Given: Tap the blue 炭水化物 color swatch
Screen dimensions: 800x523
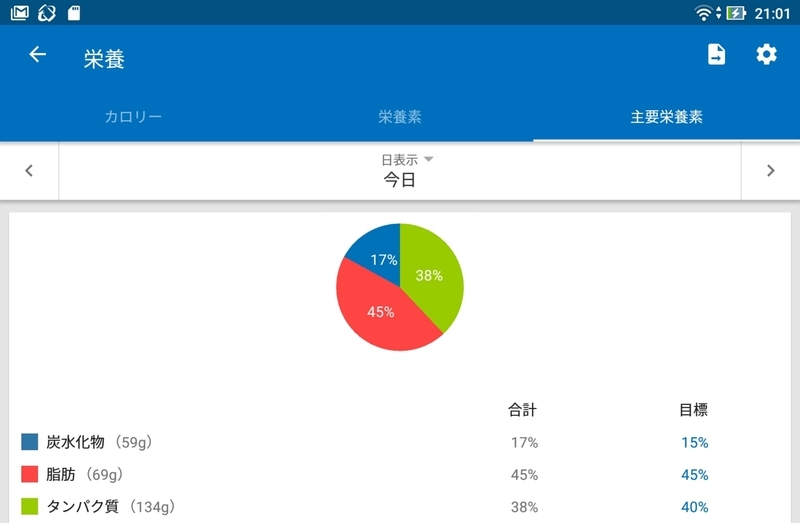Looking at the screenshot, I should tap(30, 442).
